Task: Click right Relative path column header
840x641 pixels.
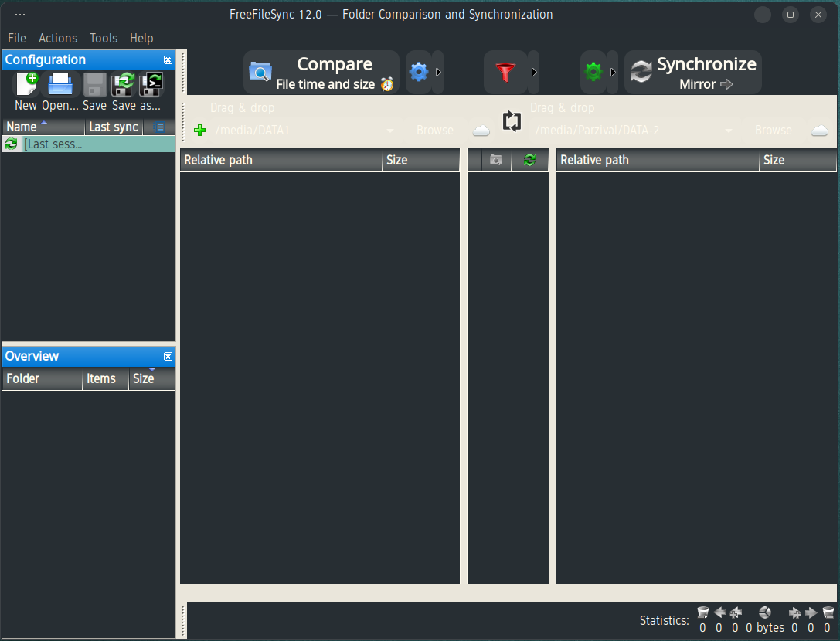Action: [658, 160]
